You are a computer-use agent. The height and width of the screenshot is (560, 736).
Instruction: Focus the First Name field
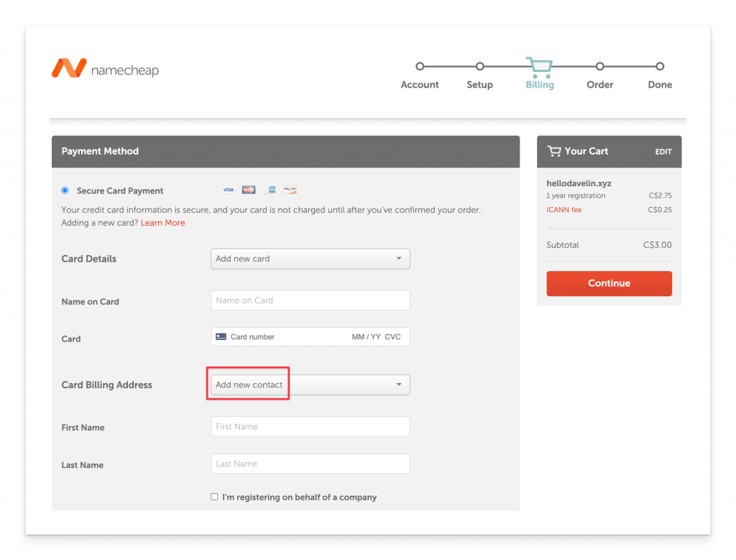[x=310, y=427]
